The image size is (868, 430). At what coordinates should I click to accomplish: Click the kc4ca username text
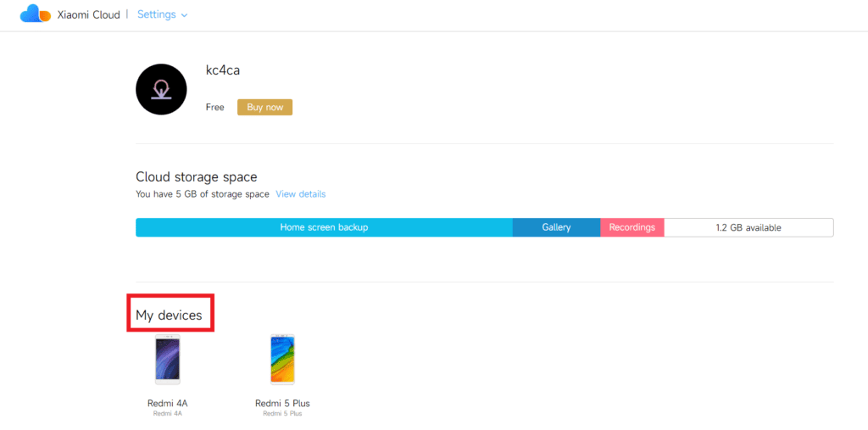223,70
